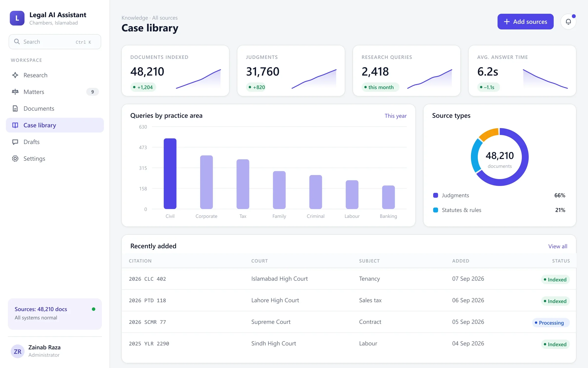Click the STATUS column header
The image size is (588, 368).
tap(561, 261)
